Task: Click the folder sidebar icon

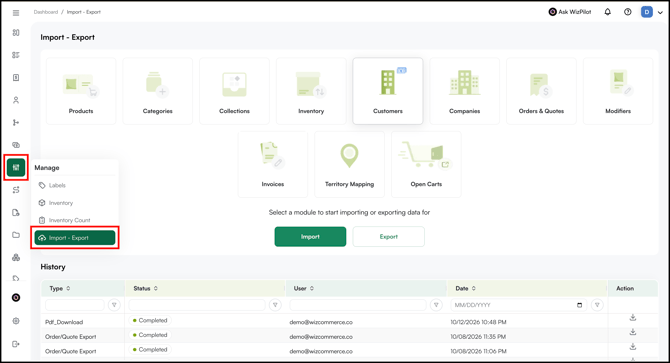Action: [16, 235]
